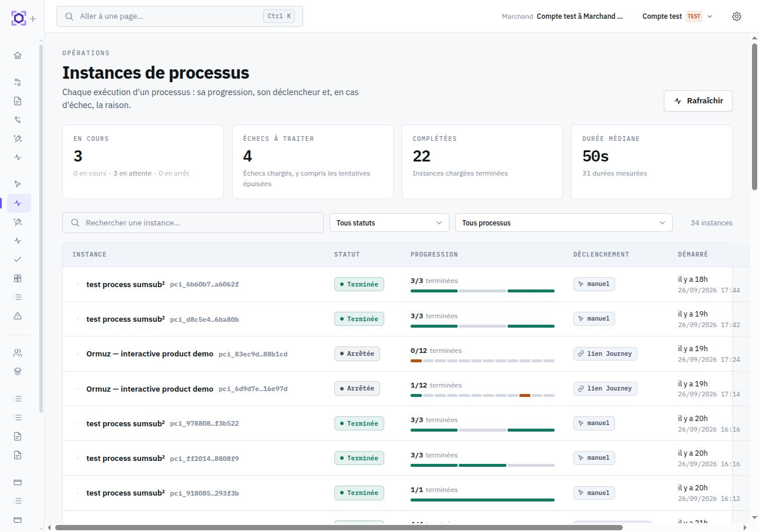The image size is (759, 532).
Task: Open the cursor pointer sidebar icon
Action: click(x=18, y=184)
